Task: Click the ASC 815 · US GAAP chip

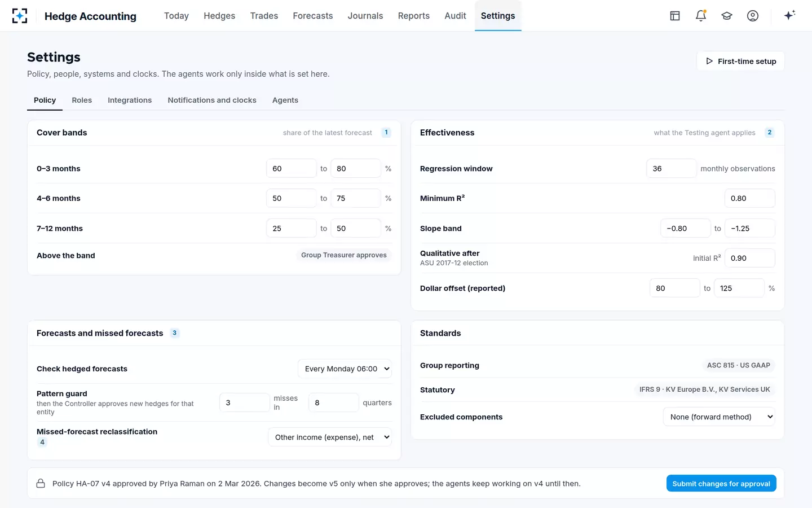Action: tap(739, 365)
